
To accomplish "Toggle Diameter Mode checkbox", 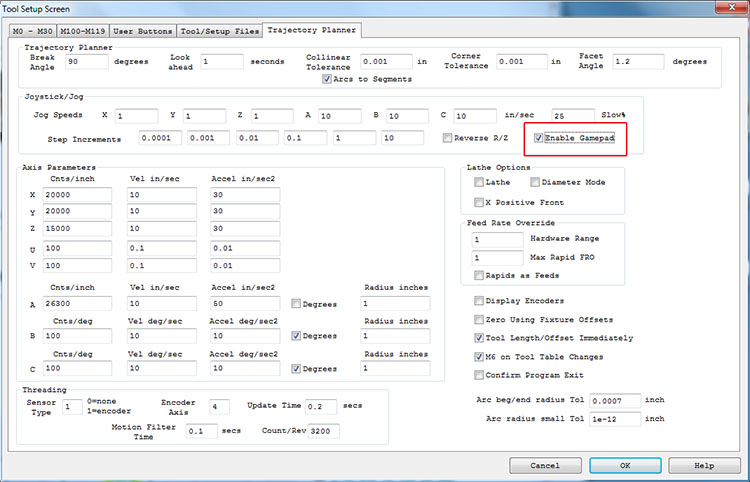I will [x=534, y=182].
